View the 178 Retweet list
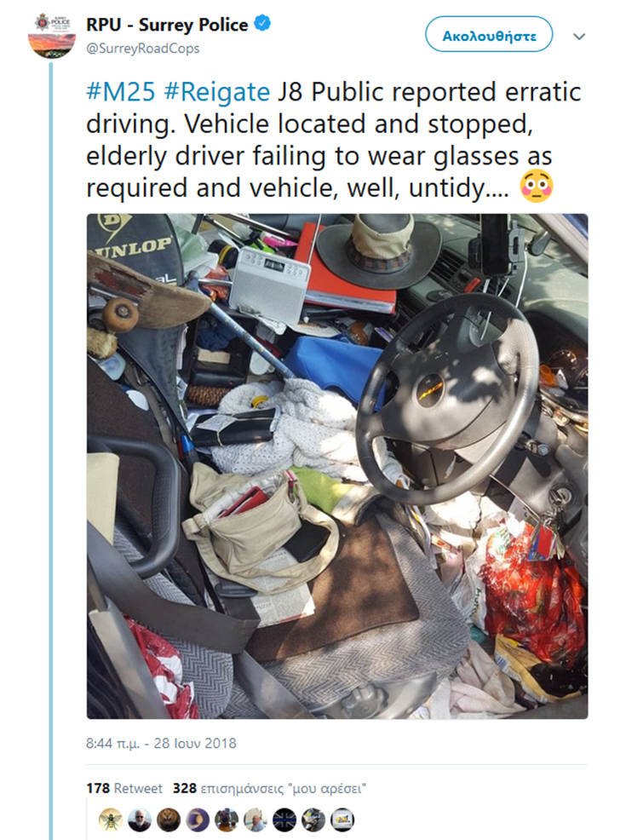This screenshot has width=626, height=840. (124, 788)
